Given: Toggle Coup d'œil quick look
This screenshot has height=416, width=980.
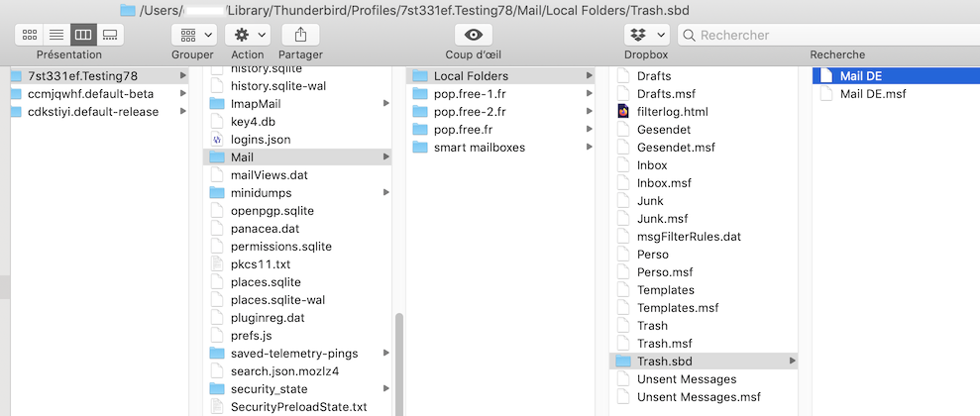Looking at the screenshot, I should click(474, 35).
